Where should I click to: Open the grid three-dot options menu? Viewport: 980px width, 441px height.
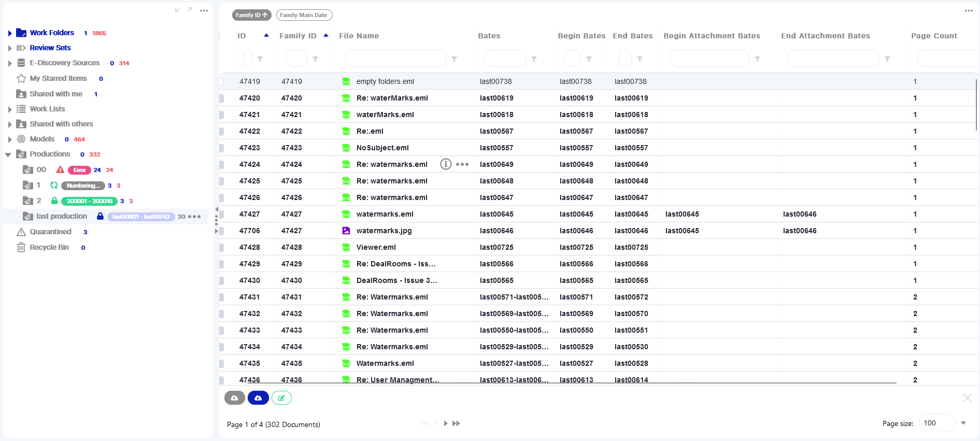969,10
